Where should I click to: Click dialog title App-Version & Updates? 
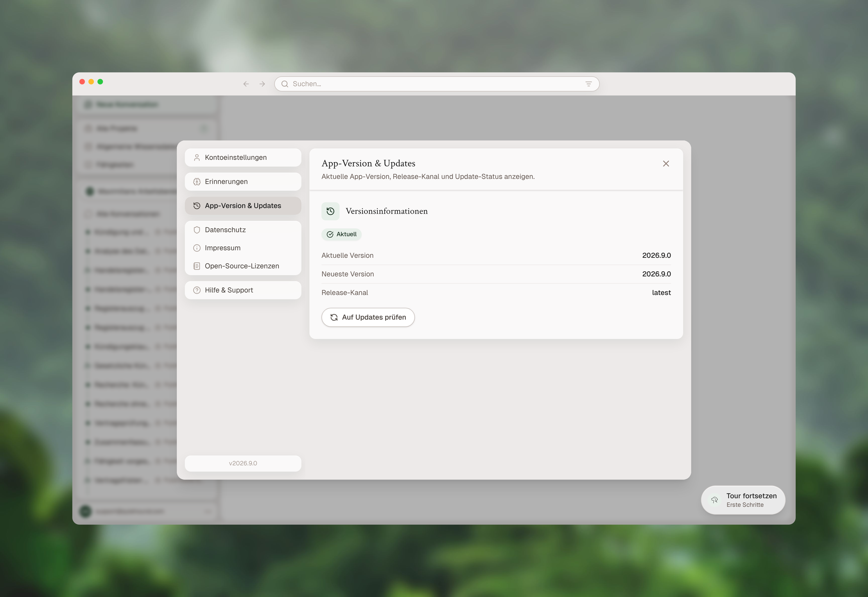368,163
